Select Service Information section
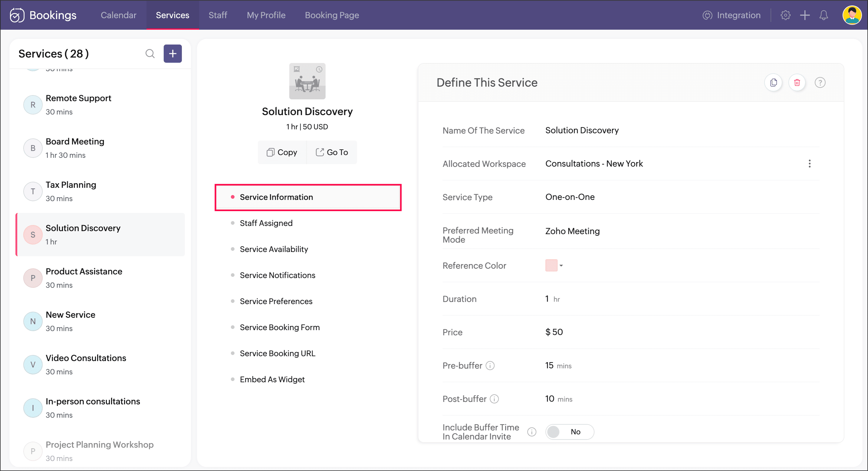 pos(307,197)
